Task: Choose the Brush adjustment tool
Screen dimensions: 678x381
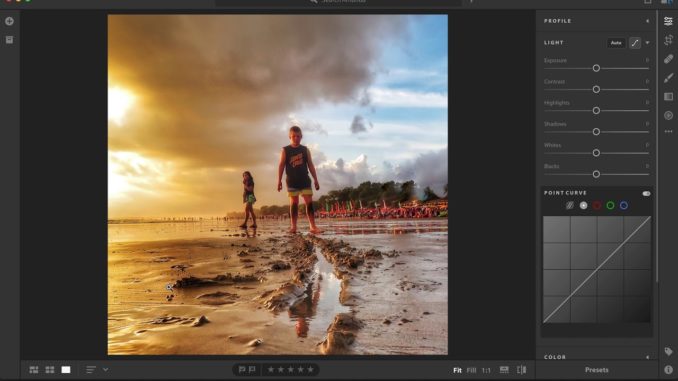Action: pyautogui.click(x=668, y=78)
